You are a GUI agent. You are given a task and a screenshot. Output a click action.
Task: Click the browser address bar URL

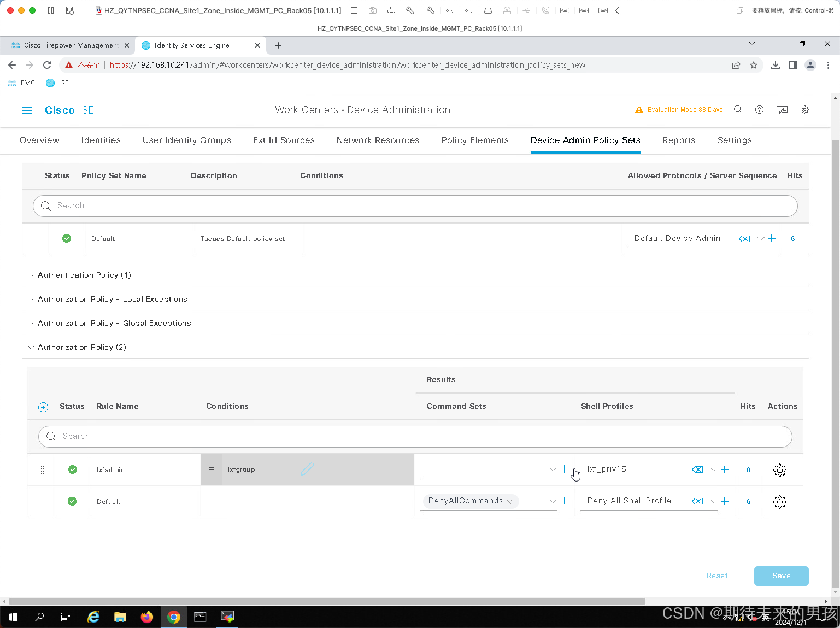(348, 65)
